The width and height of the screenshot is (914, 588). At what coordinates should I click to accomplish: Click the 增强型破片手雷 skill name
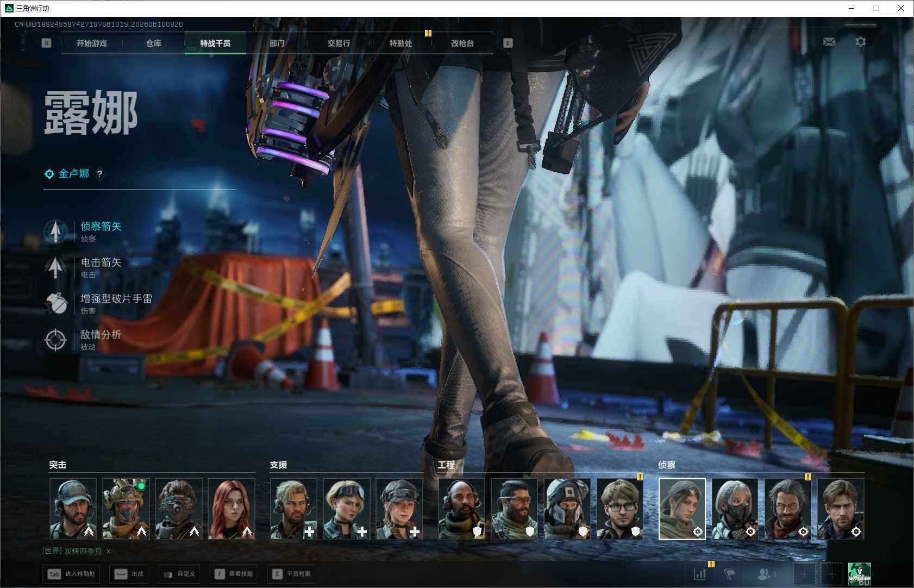(x=116, y=298)
